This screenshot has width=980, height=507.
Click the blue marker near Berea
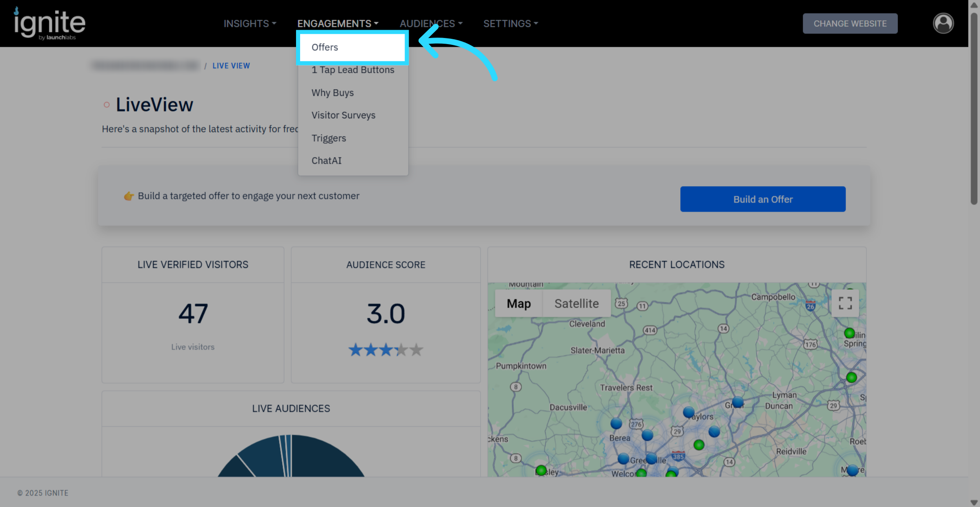pyautogui.click(x=616, y=423)
